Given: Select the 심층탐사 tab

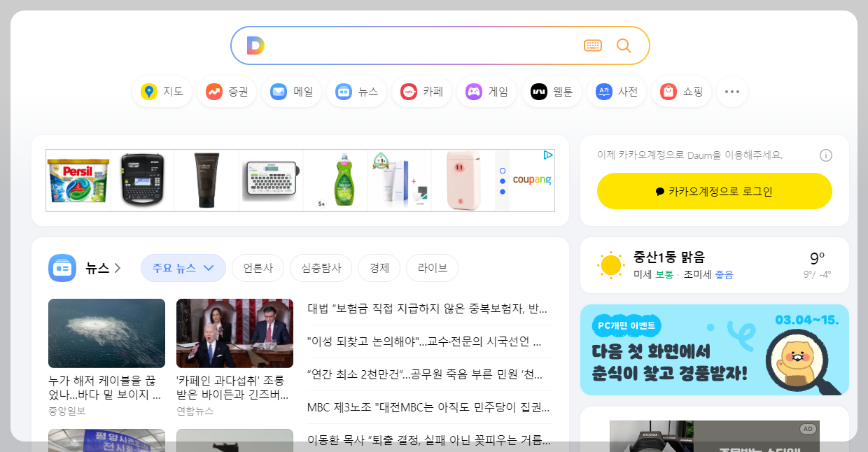Looking at the screenshot, I should click(321, 268).
